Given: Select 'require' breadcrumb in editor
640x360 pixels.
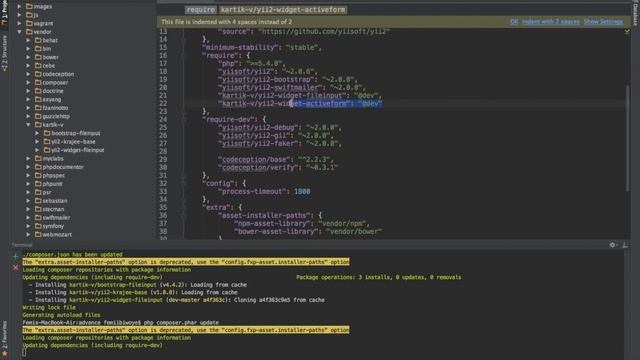Looking at the screenshot, I should coord(200,10).
